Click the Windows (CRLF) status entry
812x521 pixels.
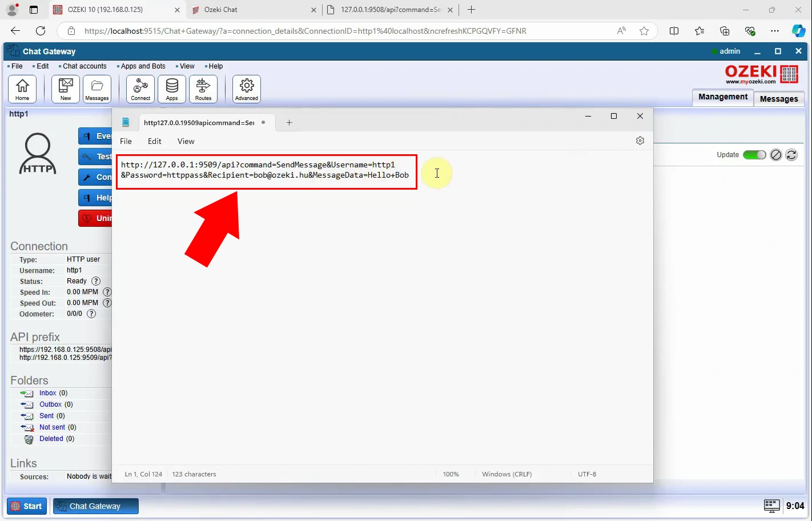[507, 474]
